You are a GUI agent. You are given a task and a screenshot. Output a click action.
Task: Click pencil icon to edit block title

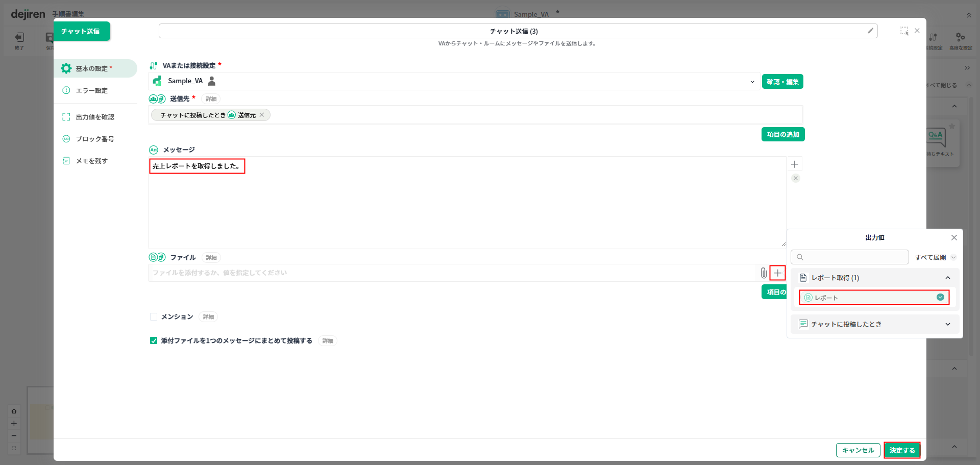tap(870, 31)
